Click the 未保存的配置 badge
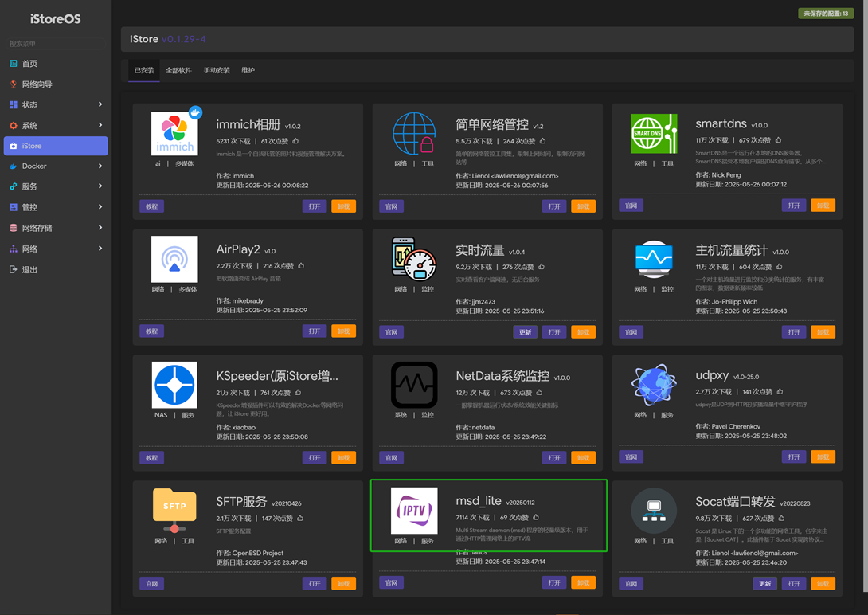 (x=826, y=14)
